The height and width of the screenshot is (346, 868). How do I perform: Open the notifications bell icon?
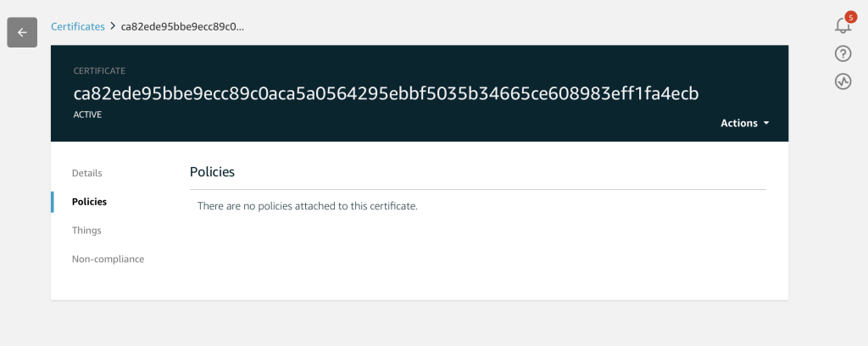(x=843, y=25)
